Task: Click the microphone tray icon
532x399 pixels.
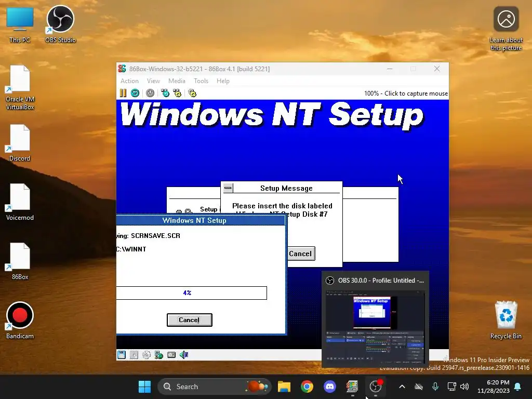Action: click(435, 387)
